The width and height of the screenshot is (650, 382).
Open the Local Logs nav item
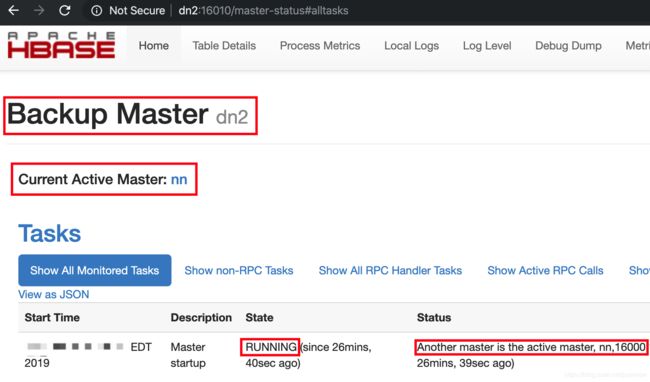coord(411,46)
